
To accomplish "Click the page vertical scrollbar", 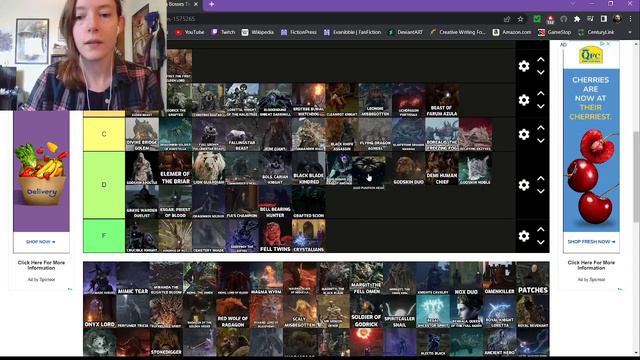I will (636, 178).
